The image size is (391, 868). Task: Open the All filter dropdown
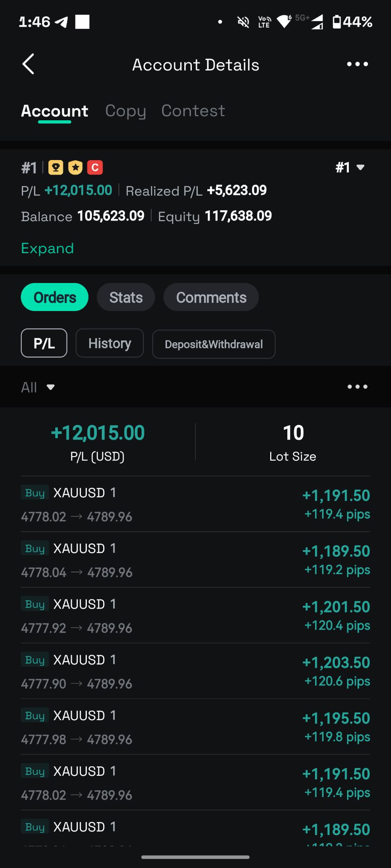click(x=38, y=387)
